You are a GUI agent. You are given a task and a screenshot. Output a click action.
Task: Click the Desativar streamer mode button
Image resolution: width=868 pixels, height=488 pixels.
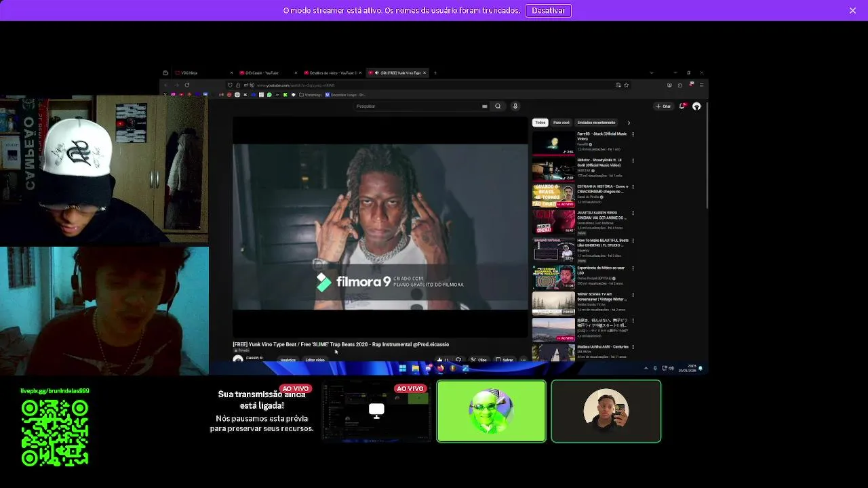pyautogui.click(x=548, y=10)
